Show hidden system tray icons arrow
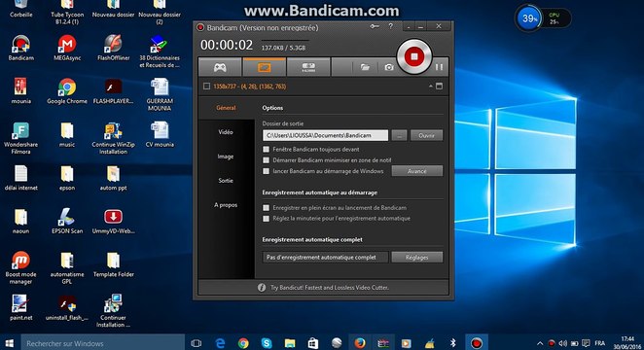Screen dimensions: 644x350 point(540,343)
